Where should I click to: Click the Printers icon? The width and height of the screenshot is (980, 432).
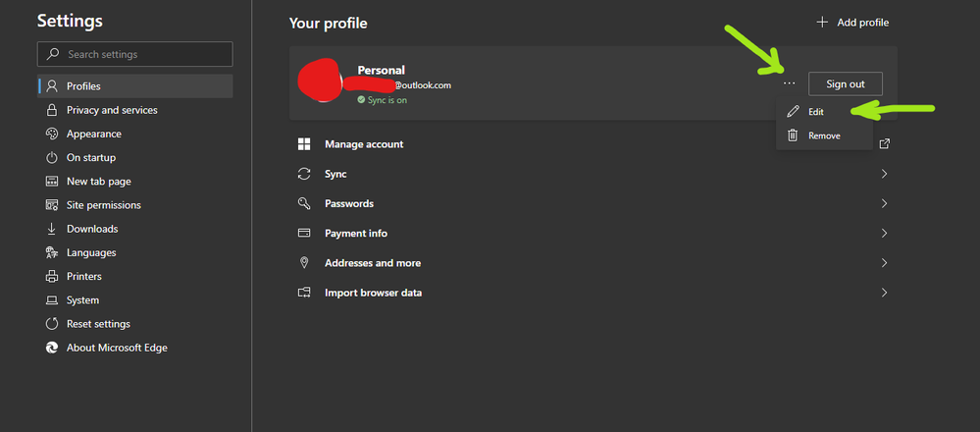[53, 276]
